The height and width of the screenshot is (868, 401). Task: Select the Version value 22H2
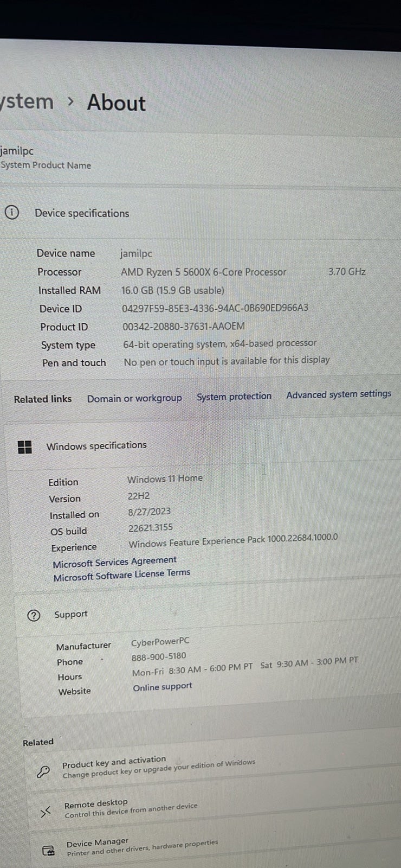tap(139, 495)
